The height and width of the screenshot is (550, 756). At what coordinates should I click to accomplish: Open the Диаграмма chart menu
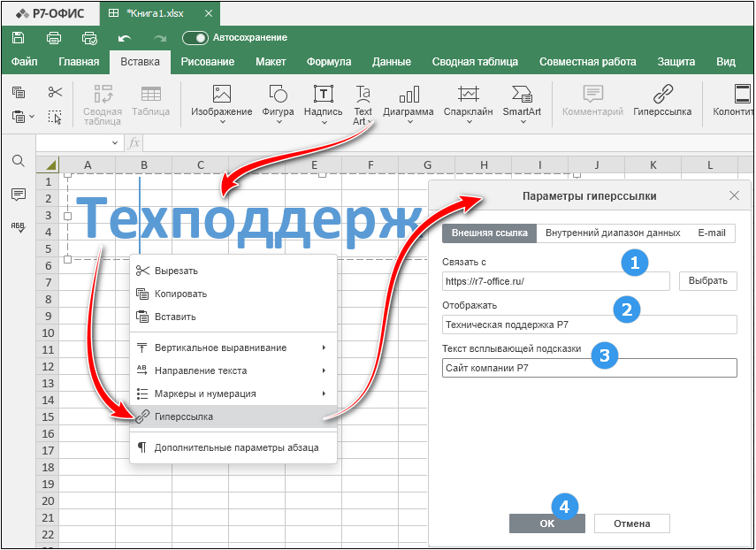click(409, 105)
